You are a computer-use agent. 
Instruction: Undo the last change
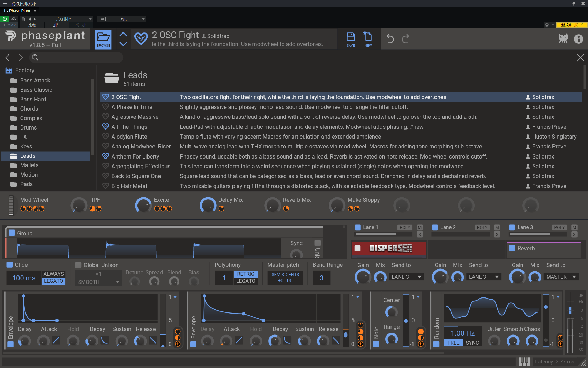390,39
